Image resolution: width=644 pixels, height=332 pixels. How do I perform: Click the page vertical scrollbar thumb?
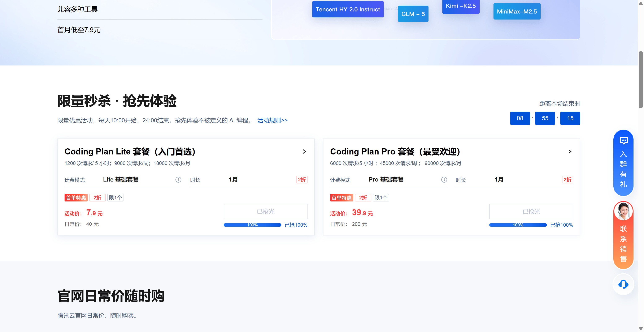coord(640,80)
